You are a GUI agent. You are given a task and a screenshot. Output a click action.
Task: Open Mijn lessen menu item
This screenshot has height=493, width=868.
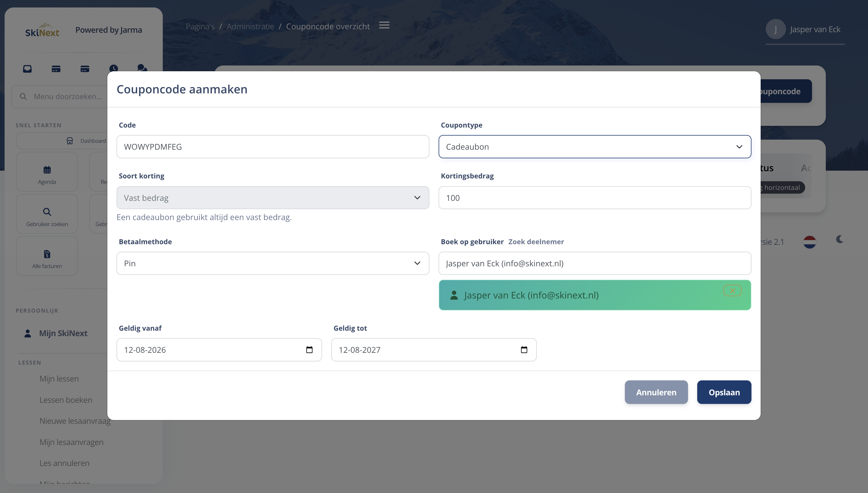pos(59,379)
